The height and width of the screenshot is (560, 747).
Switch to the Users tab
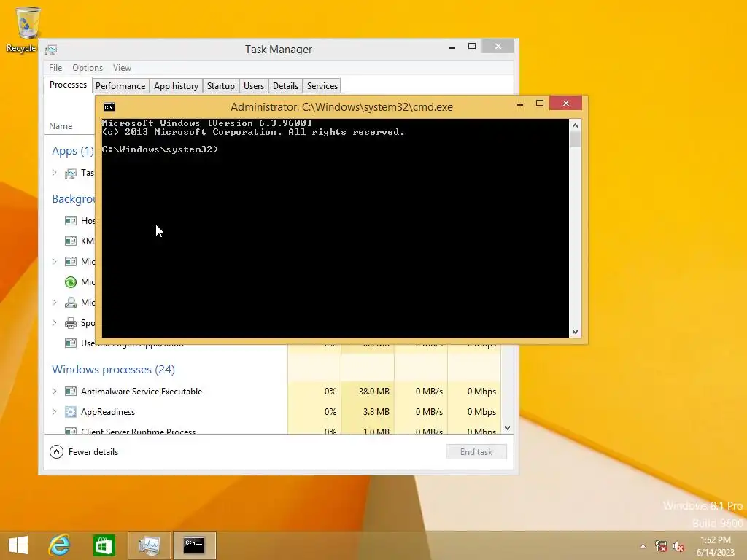click(x=253, y=86)
